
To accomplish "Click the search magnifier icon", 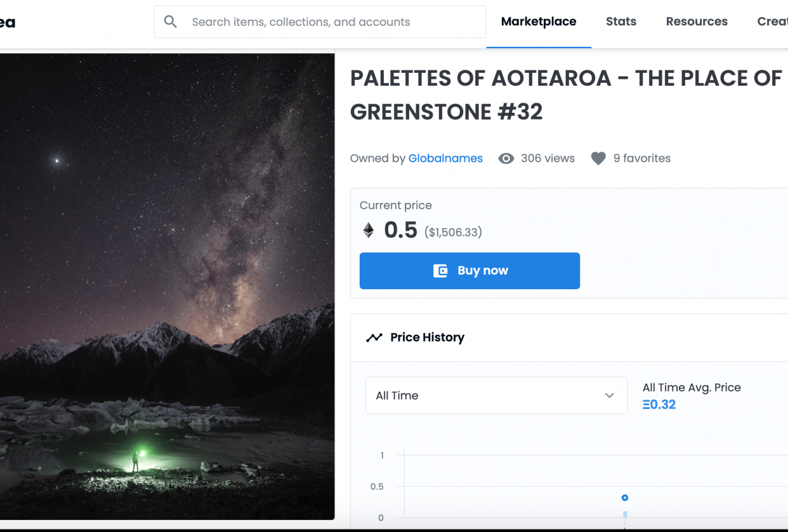I will pyautogui.click(x=170, y=22).
